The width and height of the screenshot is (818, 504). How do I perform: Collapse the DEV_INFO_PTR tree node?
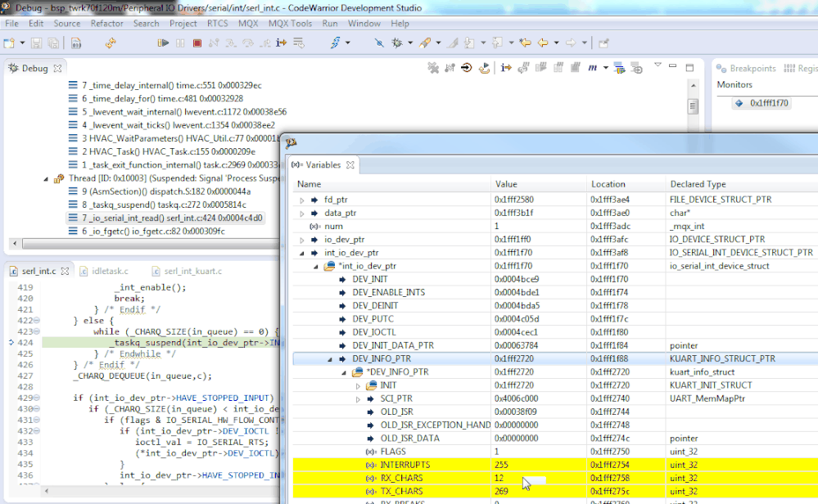[x=330, y=359]
